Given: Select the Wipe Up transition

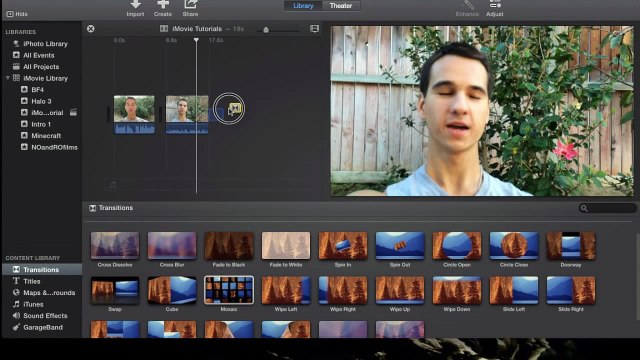Looking at the screenshot, I should coord(400,290).
